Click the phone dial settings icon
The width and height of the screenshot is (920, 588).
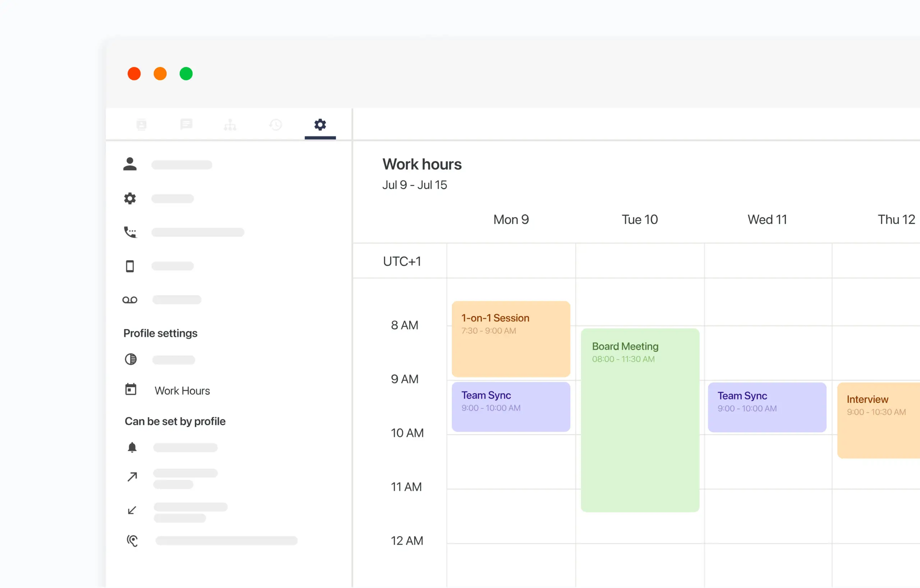[x=130, y=232]
